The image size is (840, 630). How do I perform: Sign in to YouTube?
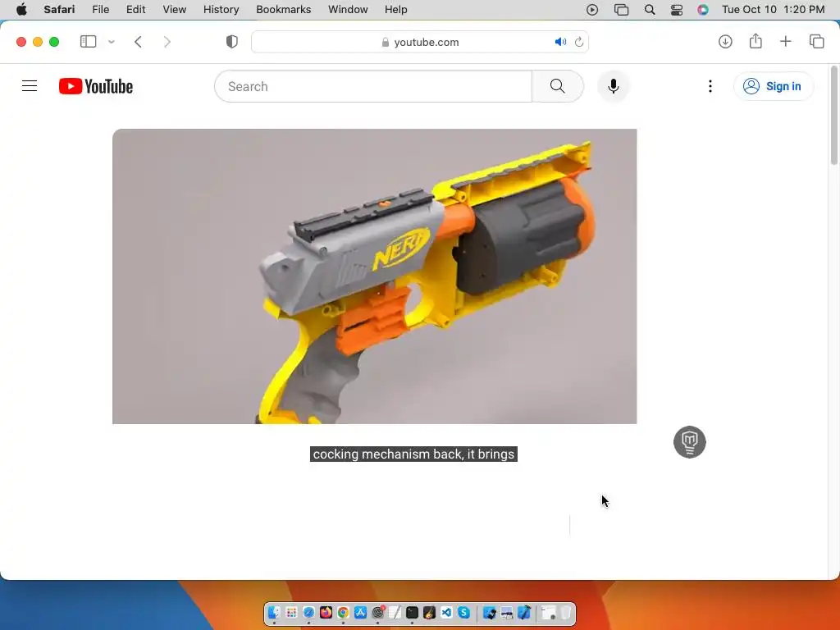774,86
